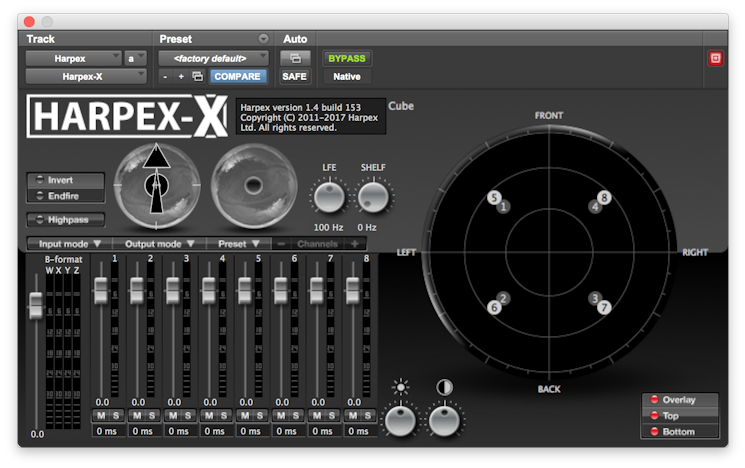Toggle the Top layer view
This screenshot has height=468, width=745.
pos(679,416)
